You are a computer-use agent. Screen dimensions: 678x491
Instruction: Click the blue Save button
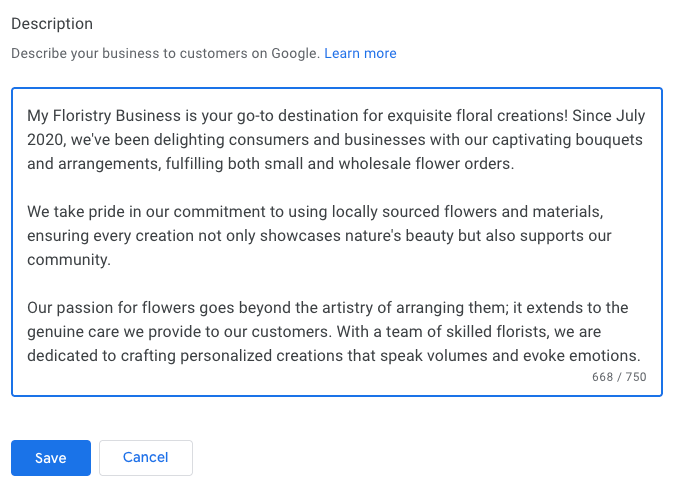click(x=50, y=458)
